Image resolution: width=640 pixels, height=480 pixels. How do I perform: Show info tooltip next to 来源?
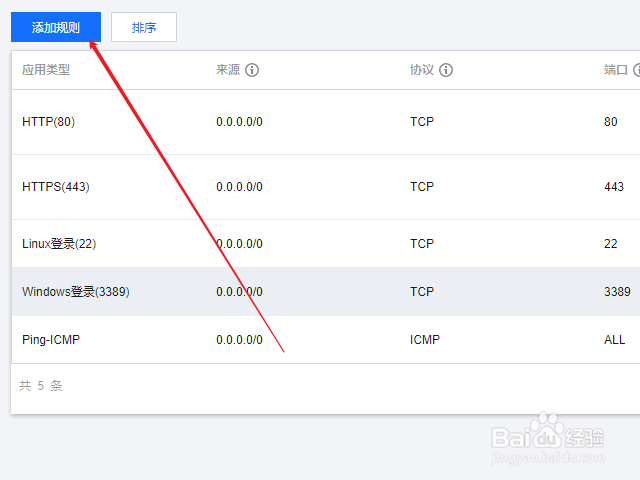252,70
